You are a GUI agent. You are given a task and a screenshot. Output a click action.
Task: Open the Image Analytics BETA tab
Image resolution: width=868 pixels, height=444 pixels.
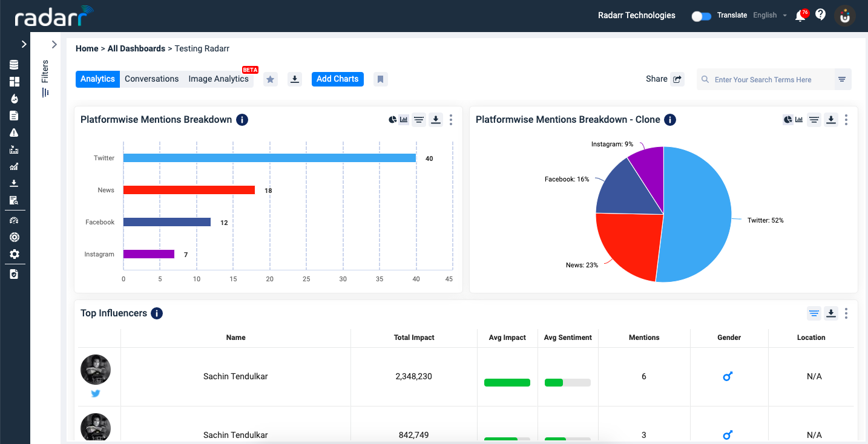(218, 79)
